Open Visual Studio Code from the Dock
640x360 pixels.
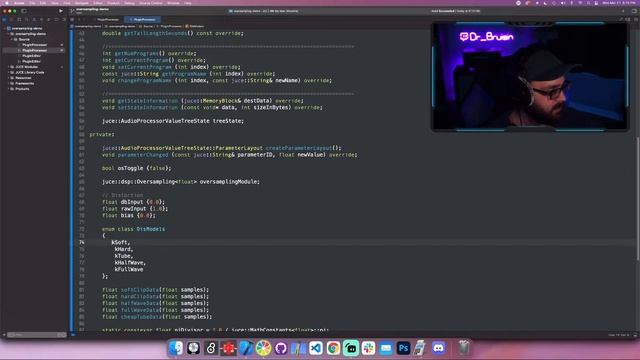click(x=316, y=348)
